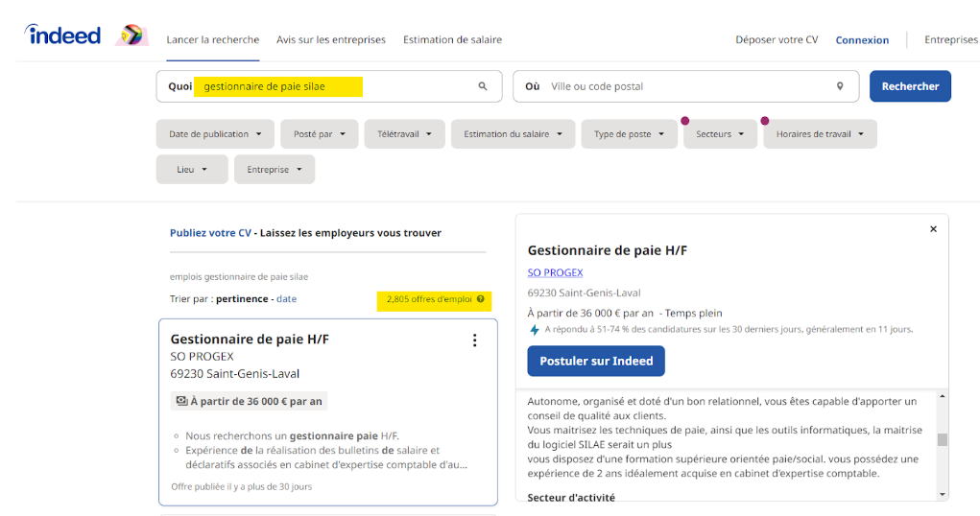The width and height of the screenshot is (980, 516).
Task: Click the Publiez votre CV link
Action: click(x=210, y=232)
